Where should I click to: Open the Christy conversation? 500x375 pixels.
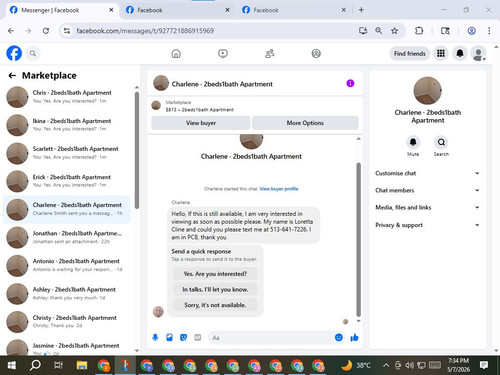(x=67, y=322)
